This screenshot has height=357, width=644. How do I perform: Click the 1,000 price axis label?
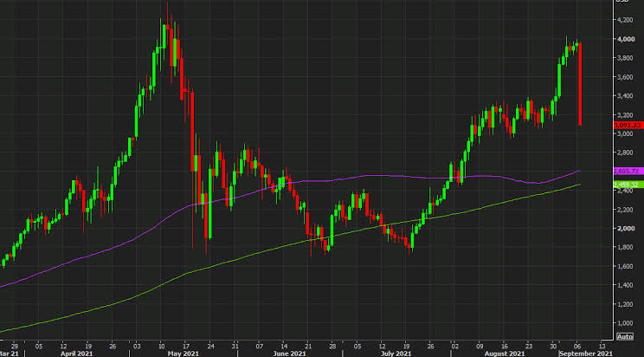[625, 323]
